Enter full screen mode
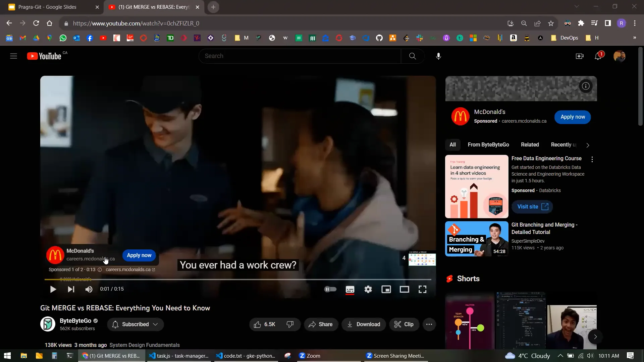Image resolution: width=644 pixels, height=362 pixels. [x=422, y=289]
